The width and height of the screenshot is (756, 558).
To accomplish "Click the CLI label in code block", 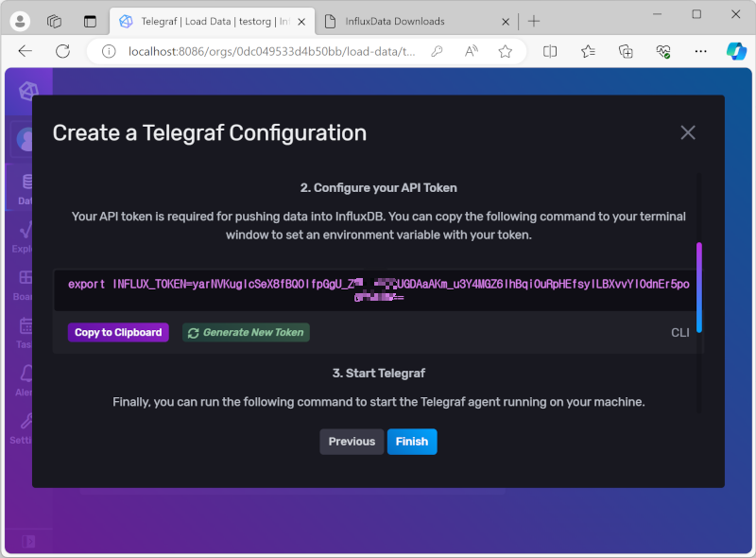I will point(679,333).
